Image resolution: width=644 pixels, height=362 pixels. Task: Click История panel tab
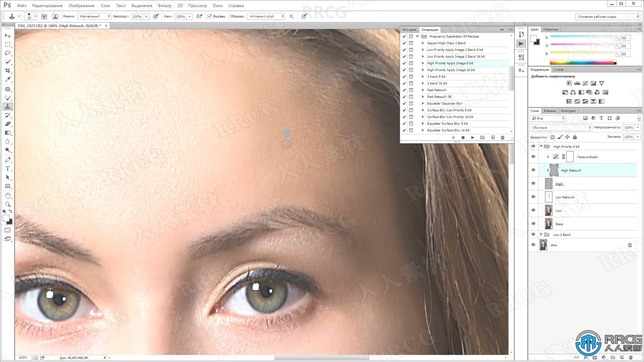point(409,29)
